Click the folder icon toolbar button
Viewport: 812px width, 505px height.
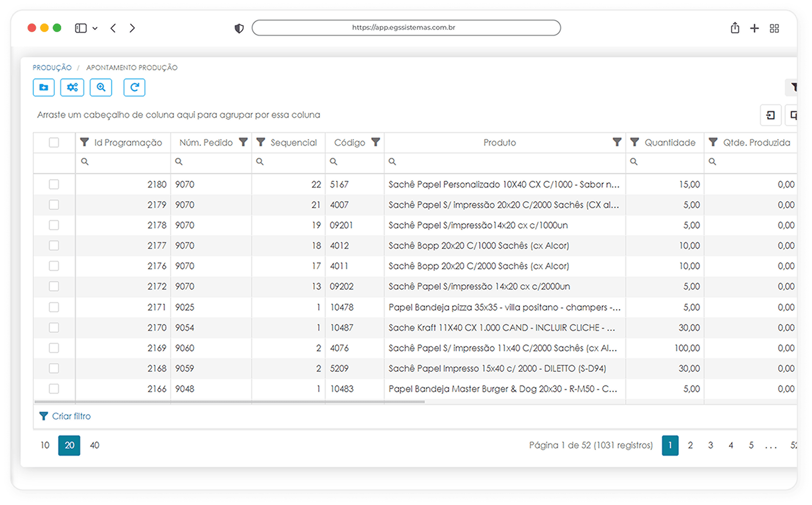(44, 87)
